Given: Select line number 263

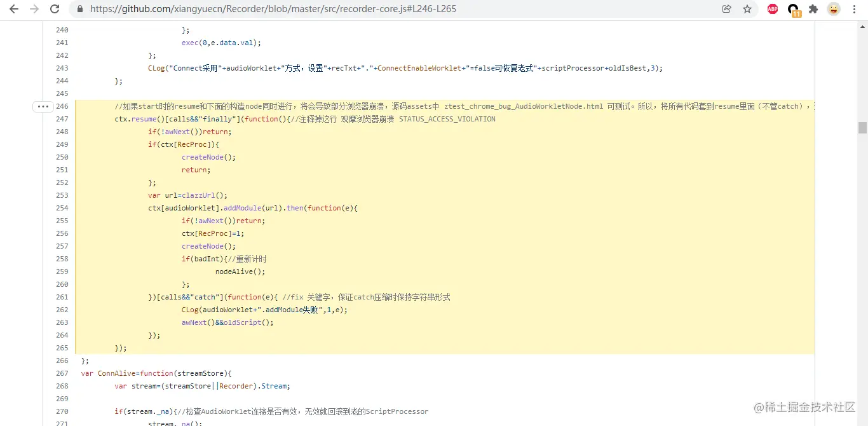Looking at the screenshot, I should tap(62, 322).
